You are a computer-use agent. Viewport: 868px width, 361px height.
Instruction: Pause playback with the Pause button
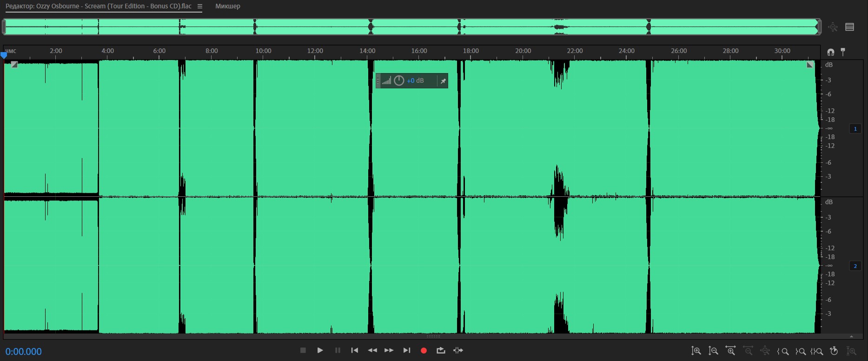tap(338, 350)
